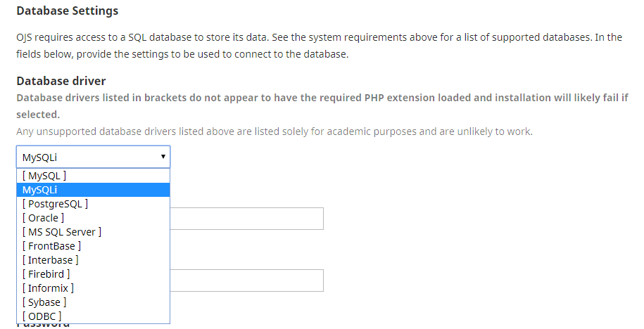This screenshot has height=329, width=644.
Task: Select the [ FrontBase ] driver entry
Action: click(x=51, y=246)
